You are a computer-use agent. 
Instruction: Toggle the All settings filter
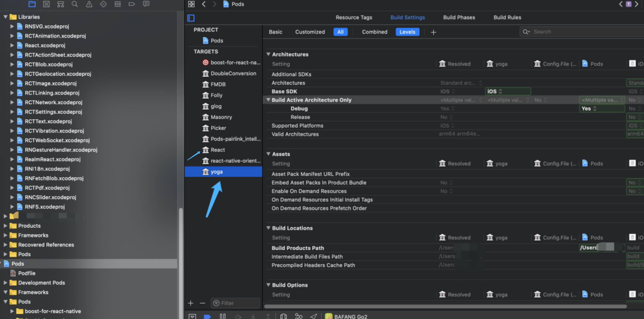(340, 32)
